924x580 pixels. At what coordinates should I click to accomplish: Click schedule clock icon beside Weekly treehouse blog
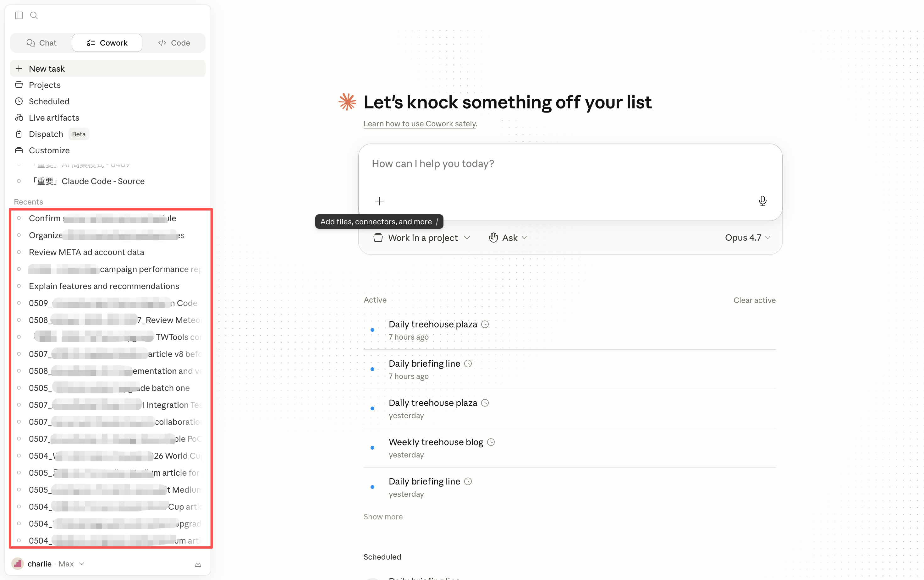pos(491,442)
